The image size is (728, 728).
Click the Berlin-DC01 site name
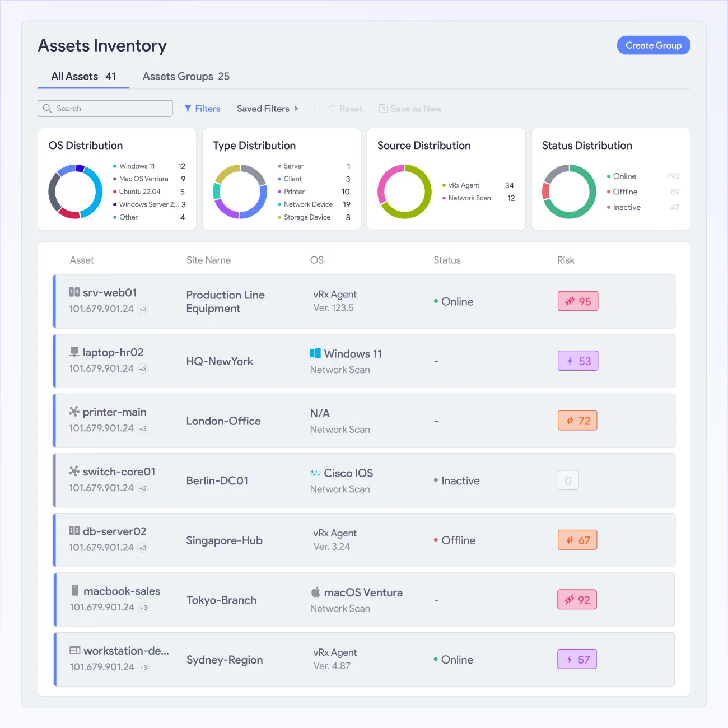click(x=217, y=480)
